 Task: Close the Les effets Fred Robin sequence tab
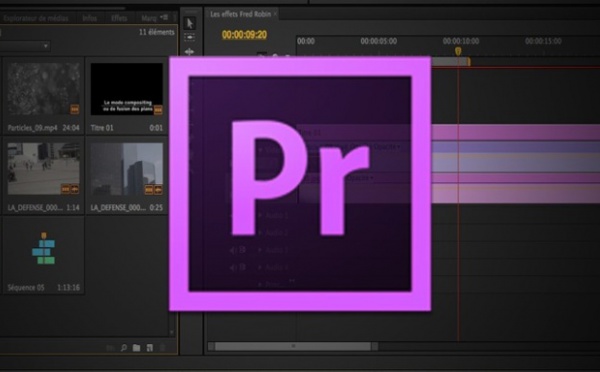point(275,15)
